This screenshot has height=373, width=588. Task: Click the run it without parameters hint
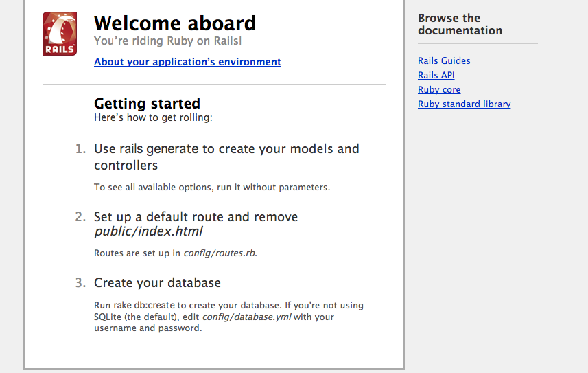point(212,187)
